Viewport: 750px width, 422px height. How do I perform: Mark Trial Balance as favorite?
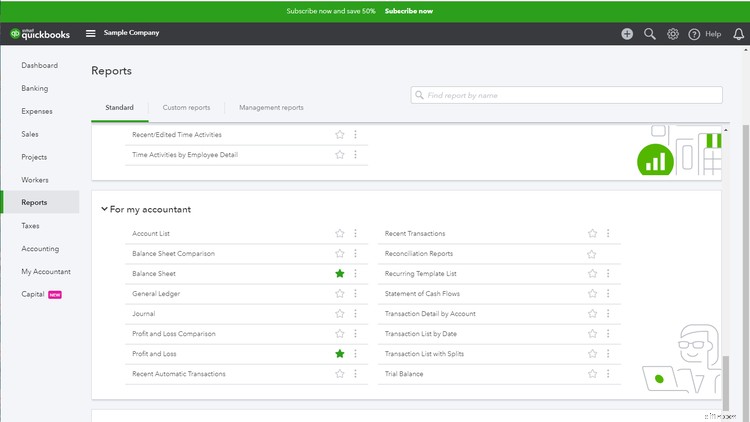pyautogui.click(x=592, y=374)
